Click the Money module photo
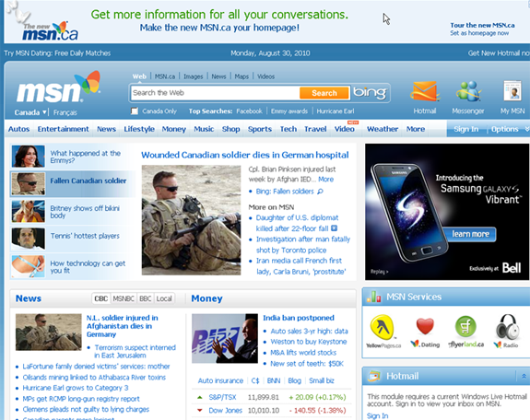The width and height of the screenshot is (530, 420). coord(225,338)
